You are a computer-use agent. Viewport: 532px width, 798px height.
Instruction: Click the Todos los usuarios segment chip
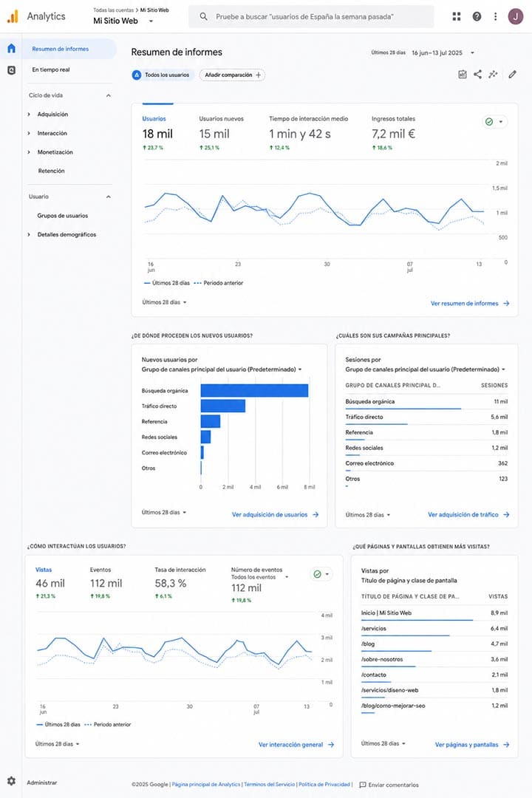point(163,75)
